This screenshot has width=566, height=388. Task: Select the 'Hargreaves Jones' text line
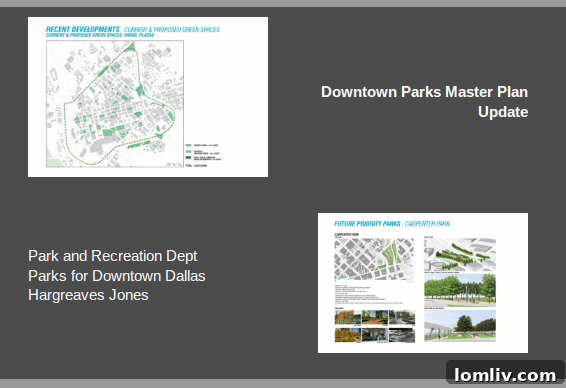click(x=88, y=295)
